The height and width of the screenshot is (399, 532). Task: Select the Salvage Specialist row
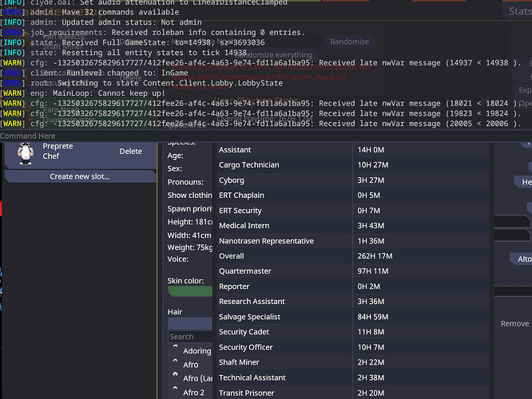coord(353,317)
